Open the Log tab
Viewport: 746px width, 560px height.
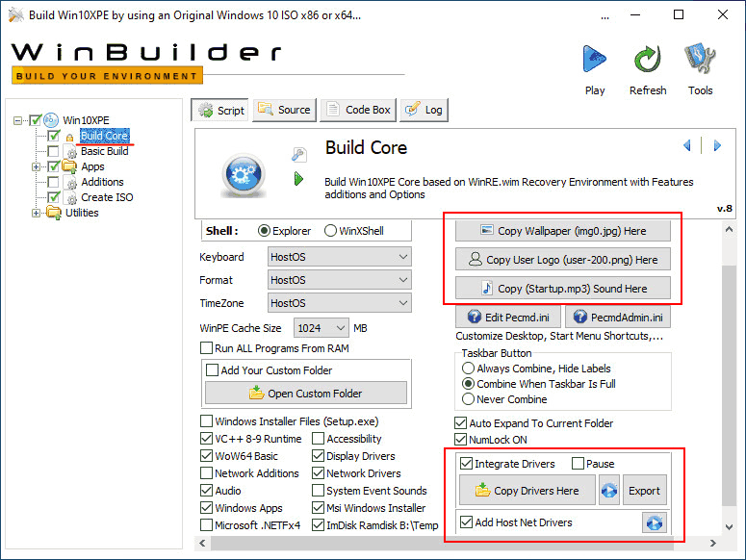[x=424, y=110]
